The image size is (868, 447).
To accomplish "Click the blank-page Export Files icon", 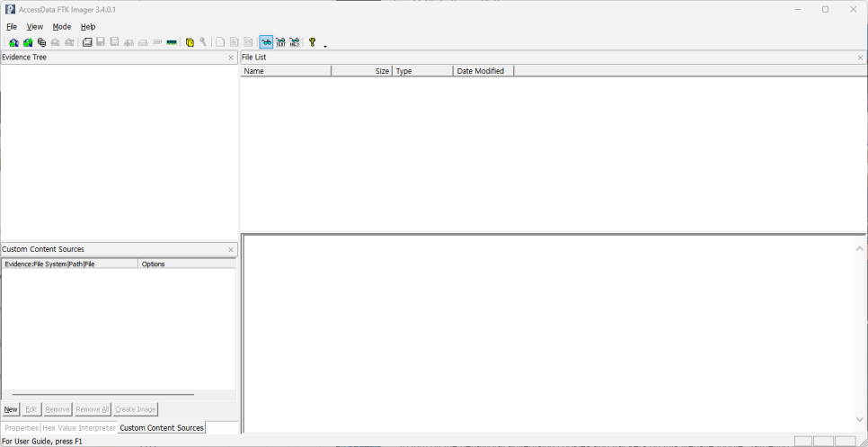I will [x=220, y=42].
